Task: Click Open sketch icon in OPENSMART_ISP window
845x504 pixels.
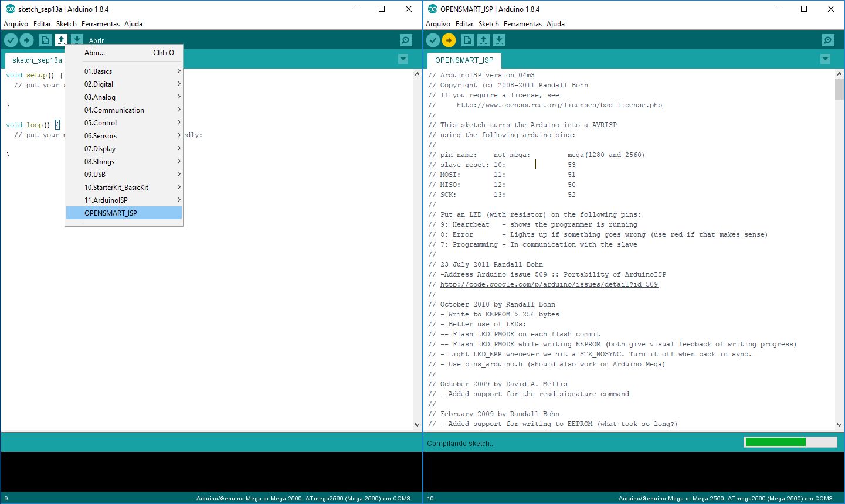Action: pos(483,40)
